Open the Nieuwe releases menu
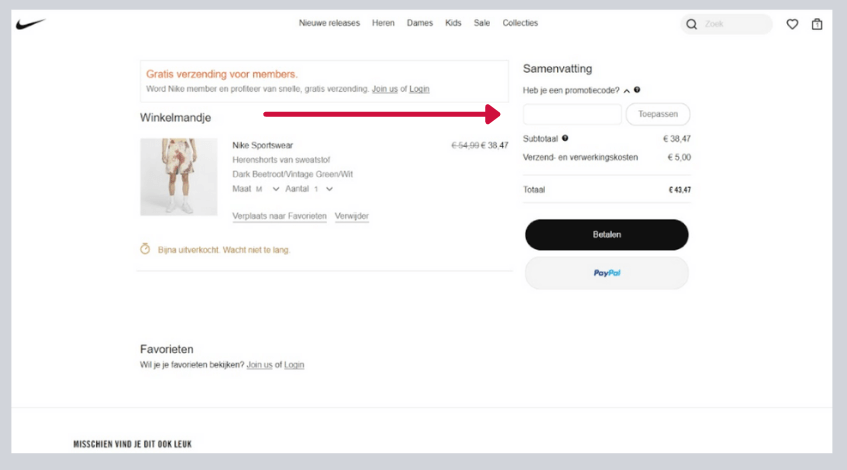This screenshot has width=847, height=470. tap(330, 23)
